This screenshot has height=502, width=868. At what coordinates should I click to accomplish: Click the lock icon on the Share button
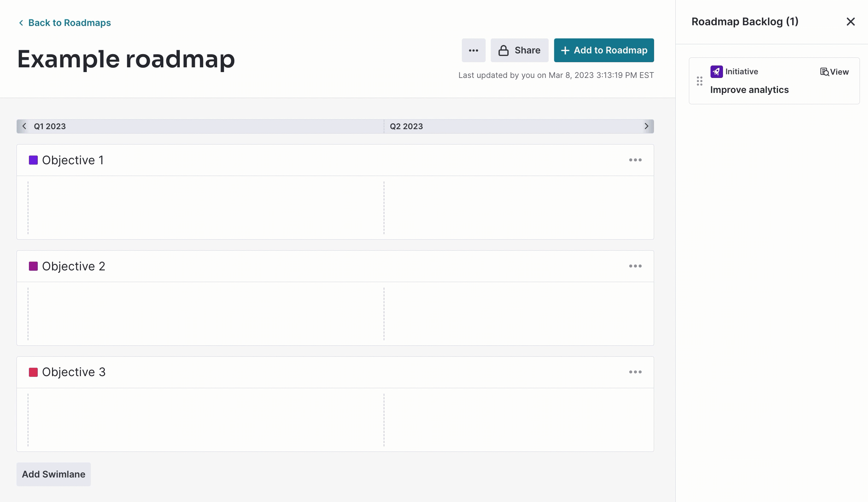[504, 50]
